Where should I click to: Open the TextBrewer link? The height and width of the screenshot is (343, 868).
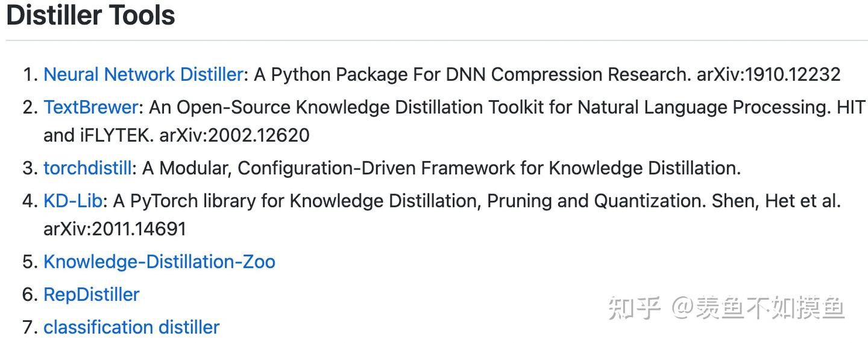[91, 107]
